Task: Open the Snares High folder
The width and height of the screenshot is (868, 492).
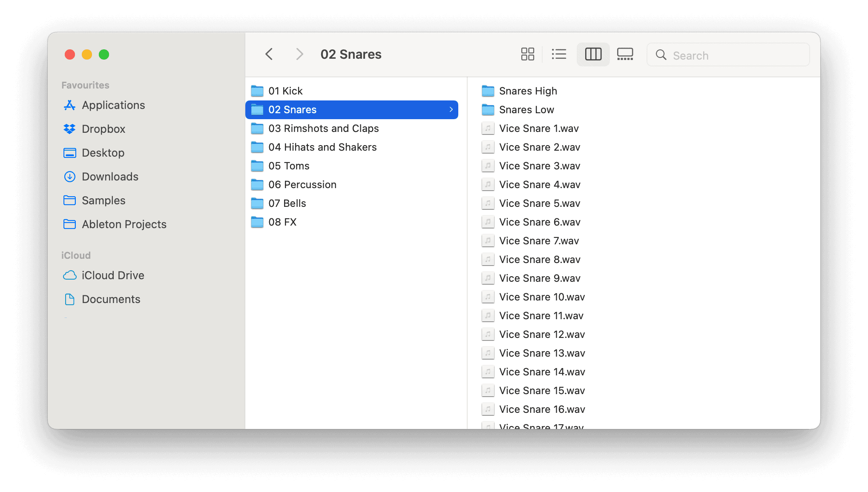Action: click(528, 91)
